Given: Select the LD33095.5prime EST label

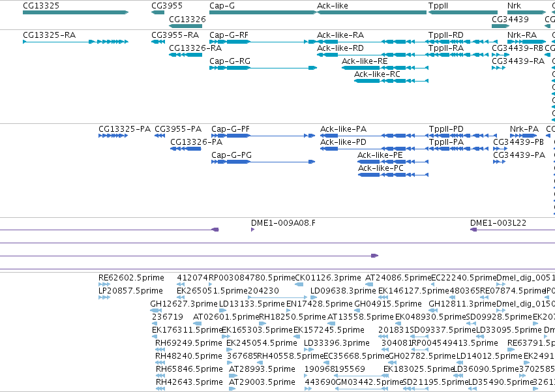Looking at the screenshot, I should click(x=509, y=330).
